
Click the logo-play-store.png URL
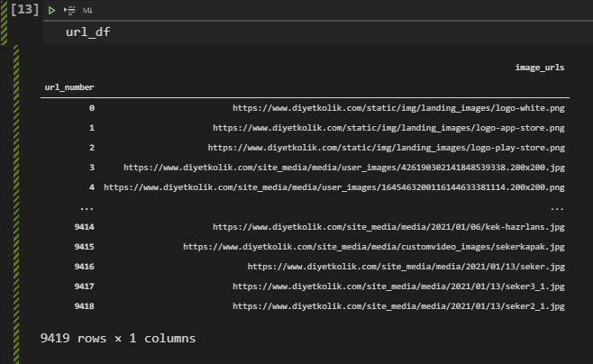click(x=386, y=148)
